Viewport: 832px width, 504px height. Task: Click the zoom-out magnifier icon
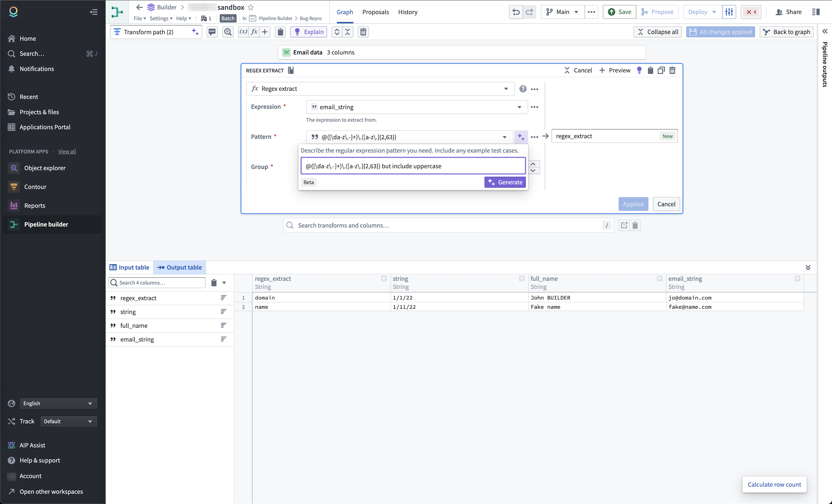(228, 32)
